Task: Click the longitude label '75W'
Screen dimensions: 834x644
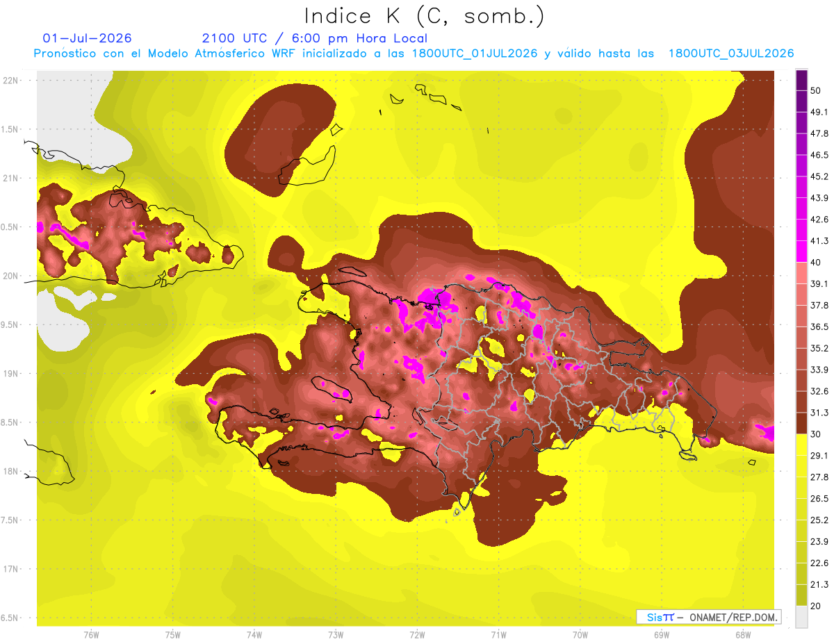Action: (x=173, y=635)
